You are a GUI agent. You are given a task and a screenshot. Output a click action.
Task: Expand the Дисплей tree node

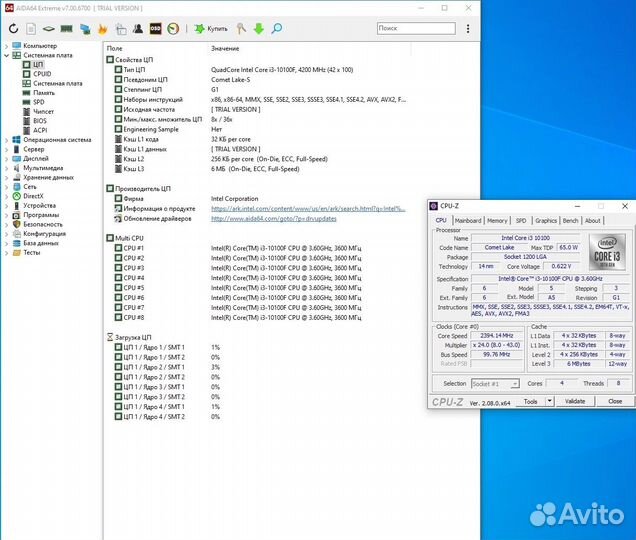coord(6,159)
